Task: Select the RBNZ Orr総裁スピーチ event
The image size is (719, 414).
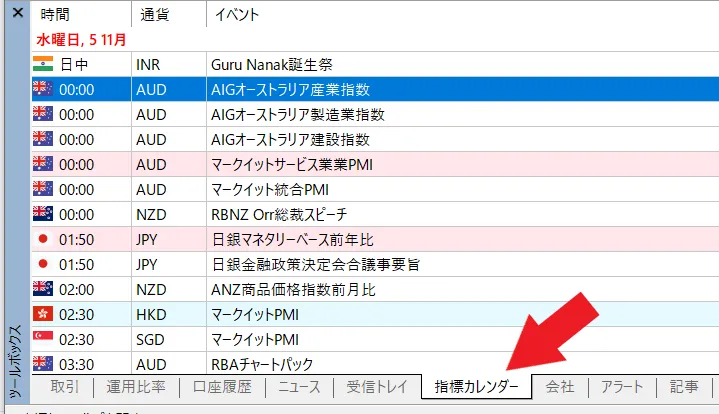Action: (x=279, y=215)
